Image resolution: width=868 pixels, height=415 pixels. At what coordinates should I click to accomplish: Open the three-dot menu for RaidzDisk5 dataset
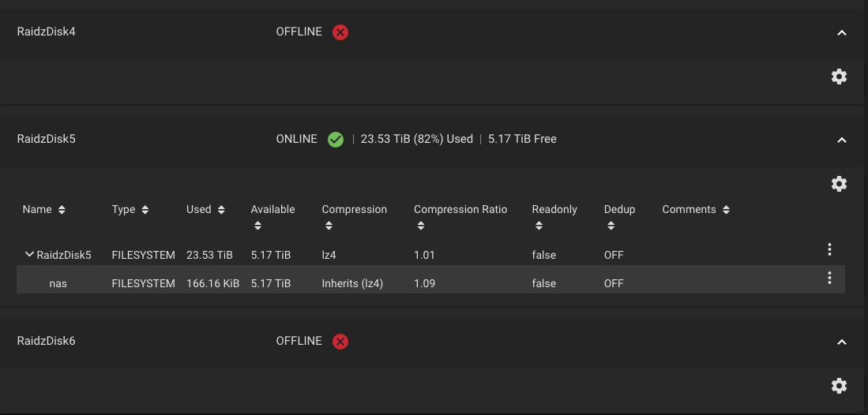tap(829, 249)
